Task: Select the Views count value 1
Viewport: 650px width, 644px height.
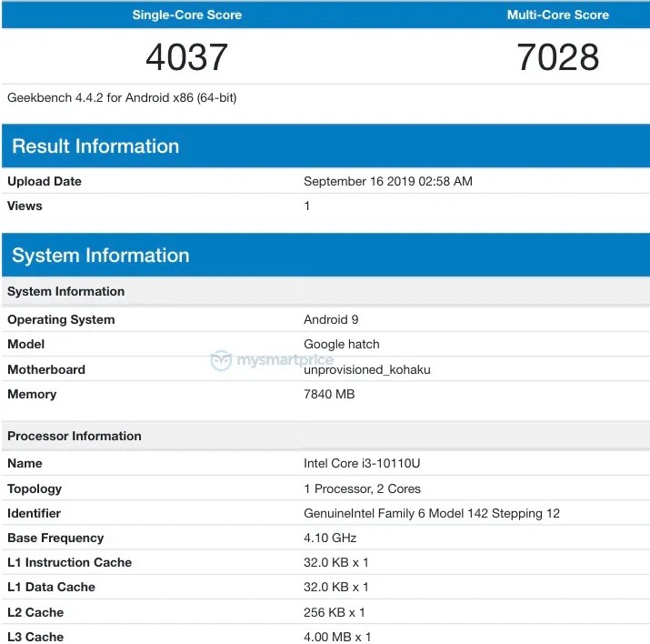Action: coord(306,206)
